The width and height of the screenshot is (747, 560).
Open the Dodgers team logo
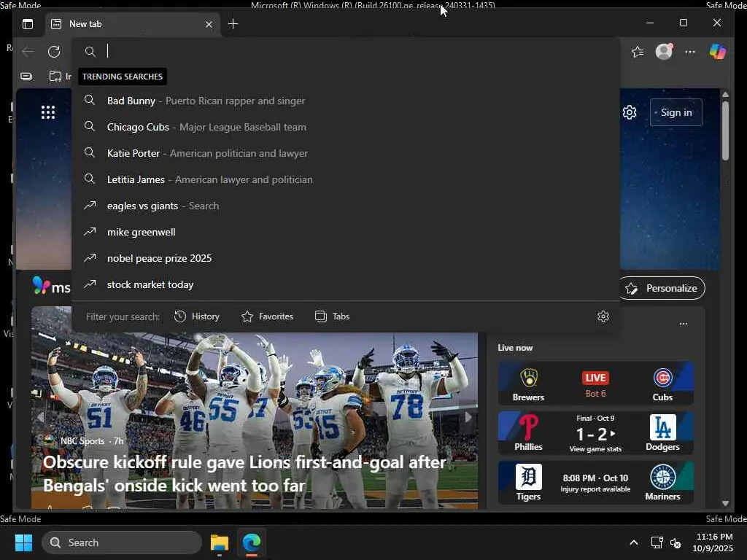tap(662, 427)
